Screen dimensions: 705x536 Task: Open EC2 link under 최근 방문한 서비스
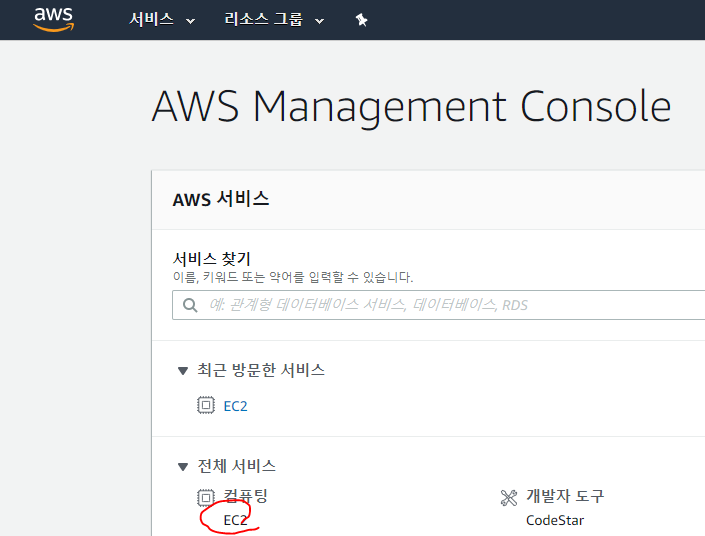[x=235, y=406]
